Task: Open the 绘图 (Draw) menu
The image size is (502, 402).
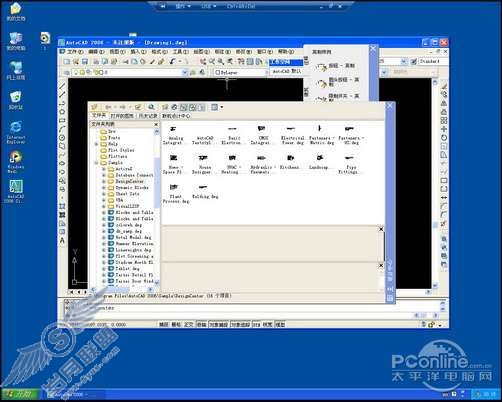Action: coord(201,52)
